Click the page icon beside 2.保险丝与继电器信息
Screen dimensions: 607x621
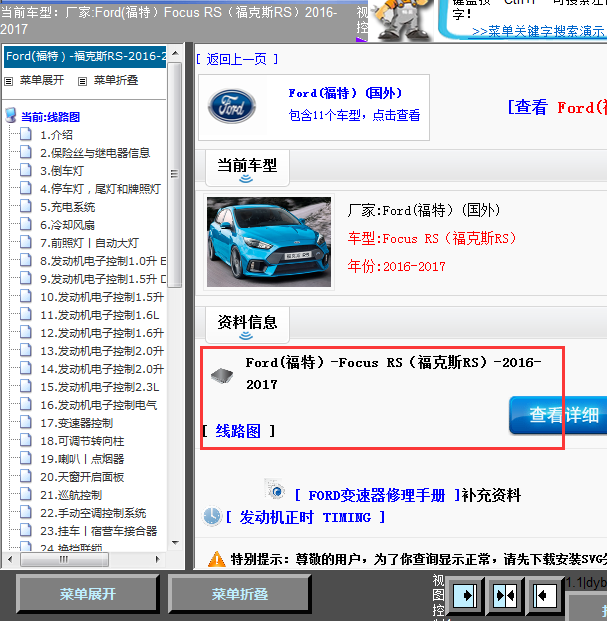pyautogui.click(x=26, y=152)
